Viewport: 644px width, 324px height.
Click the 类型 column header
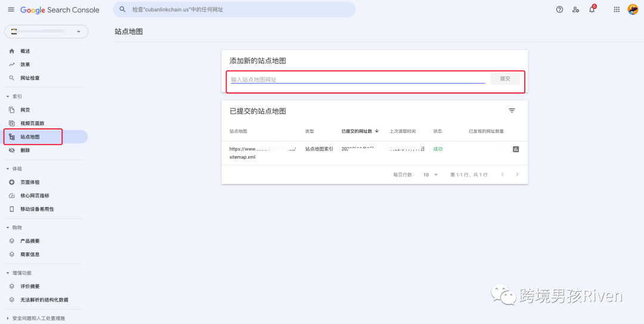309,131
